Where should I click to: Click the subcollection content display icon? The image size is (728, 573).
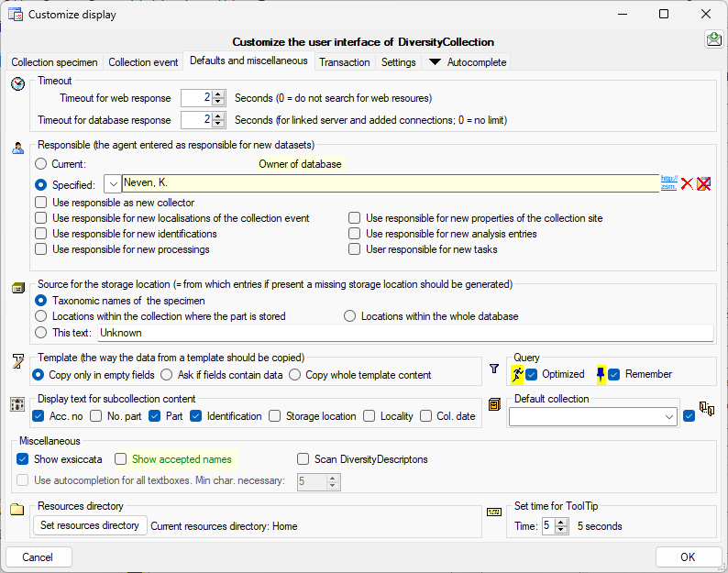click(17, 404)
